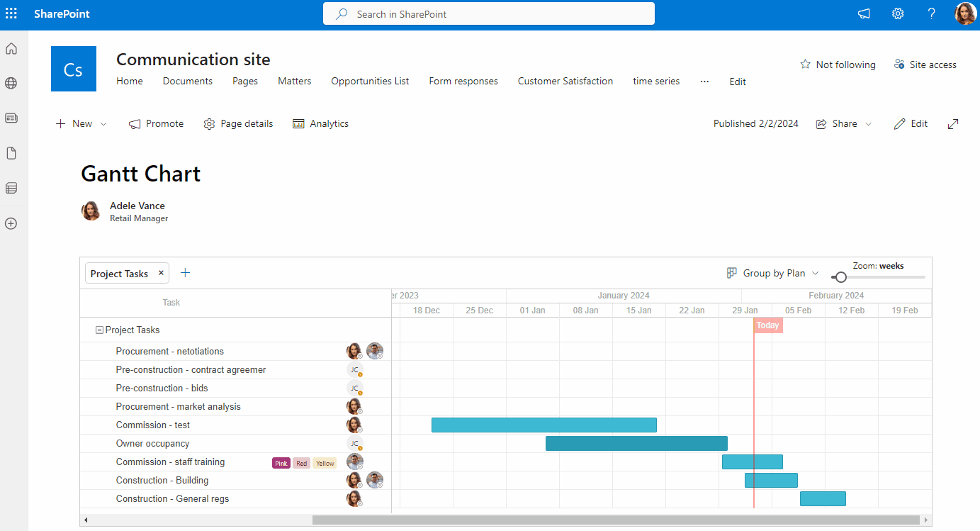The image size is (980, 531).
Task: View Analytics for the page
Action: click(320, 123)
